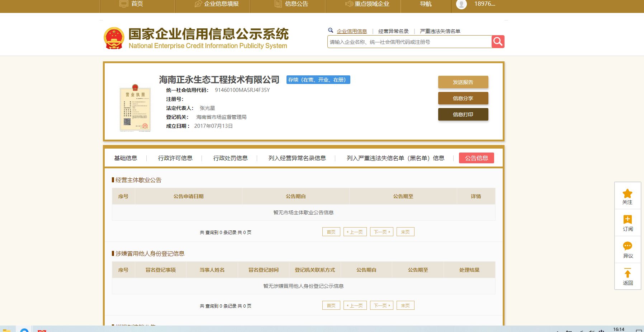Click the national emblem logo
Viewport: 644px width, 332px height.
114,38
